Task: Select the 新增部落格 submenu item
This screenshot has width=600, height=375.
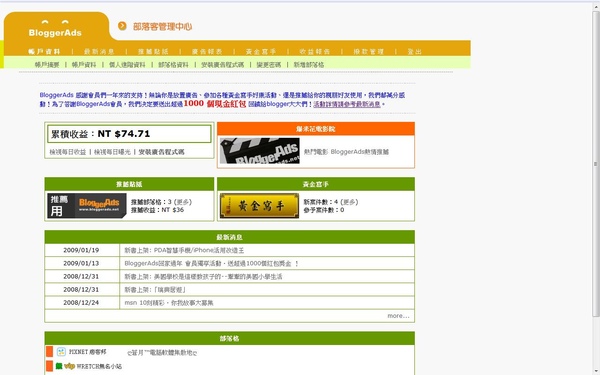Action: click(x=309, y=65)
